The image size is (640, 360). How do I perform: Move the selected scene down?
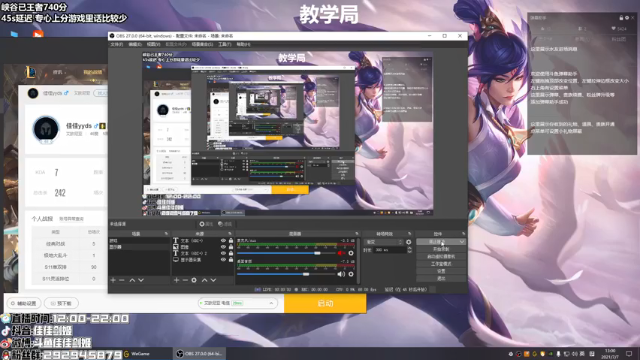141,280
